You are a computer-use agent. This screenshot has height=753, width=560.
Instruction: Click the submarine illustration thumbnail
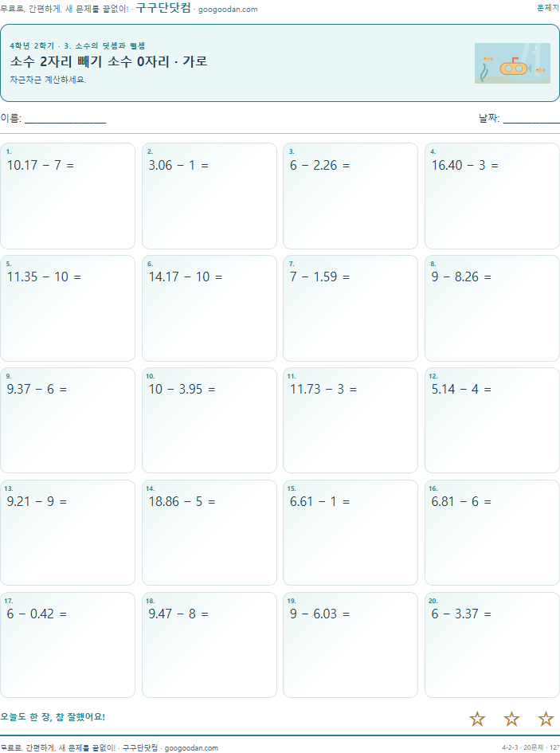coord(512,64)
